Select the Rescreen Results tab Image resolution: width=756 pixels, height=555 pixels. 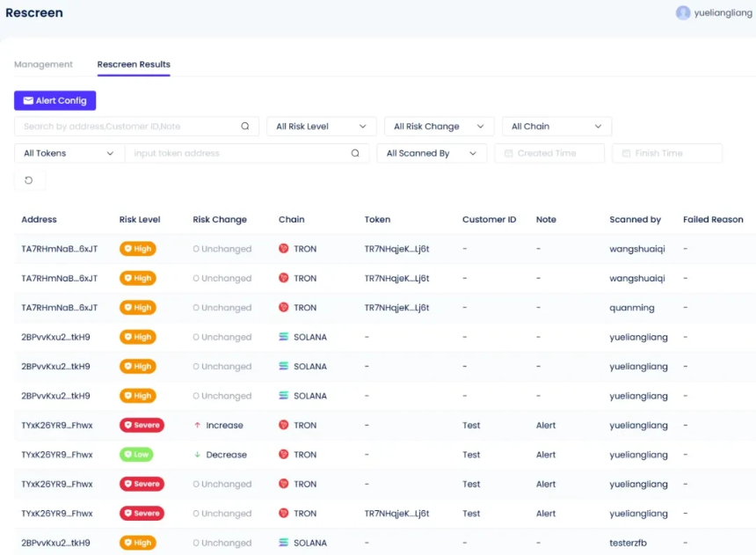click(134, 64)
